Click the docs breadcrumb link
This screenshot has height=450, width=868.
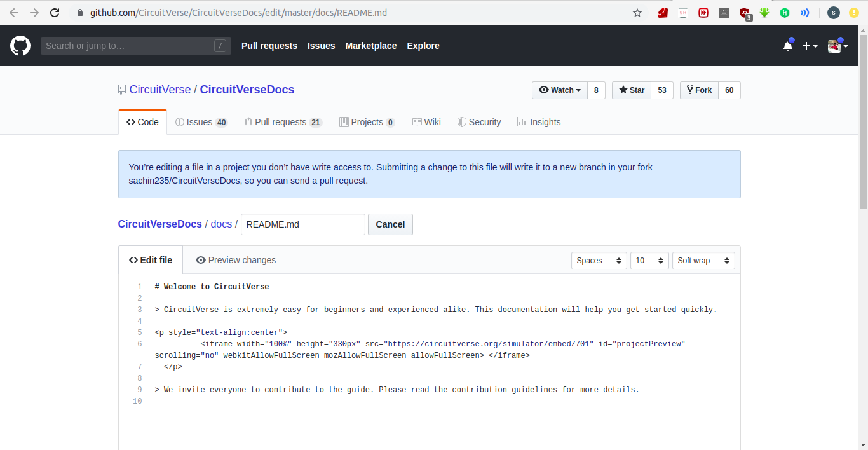(x=221, y=224)
